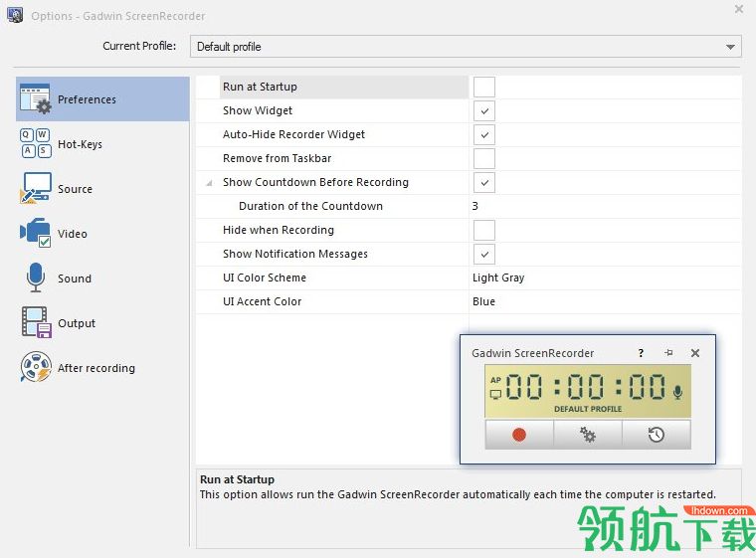Select Hide when Recording row label
The width and height of the screenshot is (756, 558).
point(279,230)
